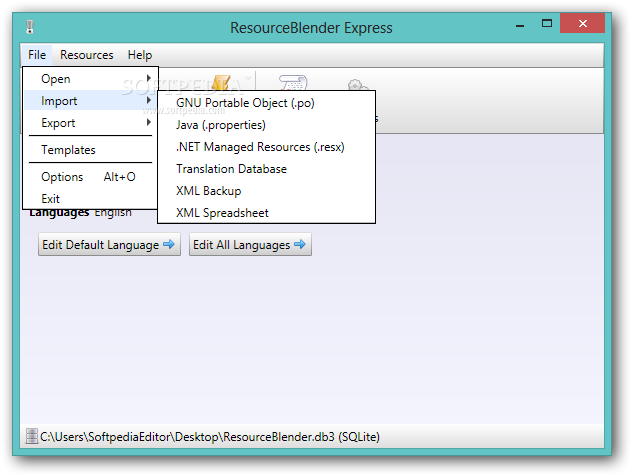
Task: Choose Templates from the File menu
Action: point(91,150)
